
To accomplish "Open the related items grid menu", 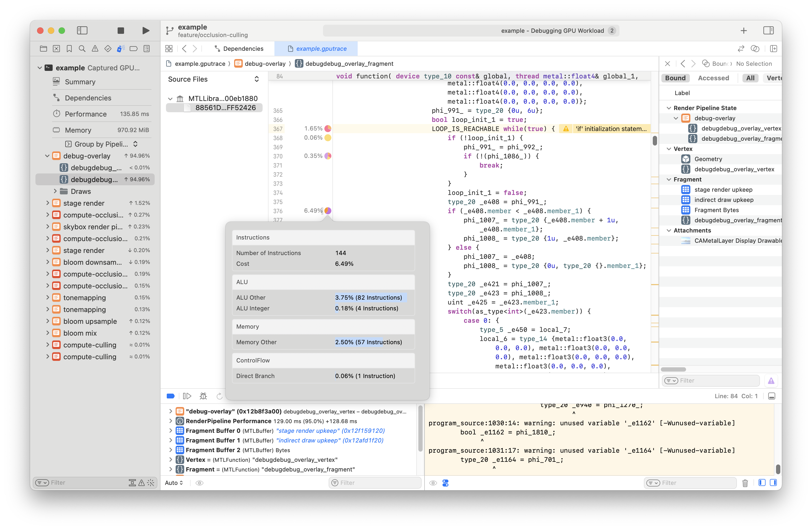I will pyautogui.click(x=169, y=48).
